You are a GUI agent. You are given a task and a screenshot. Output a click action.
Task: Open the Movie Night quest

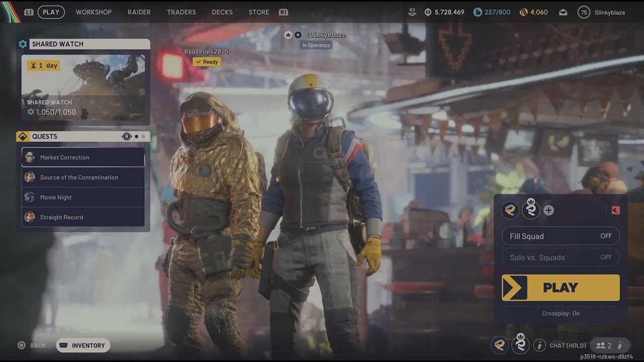pos(83,197)
